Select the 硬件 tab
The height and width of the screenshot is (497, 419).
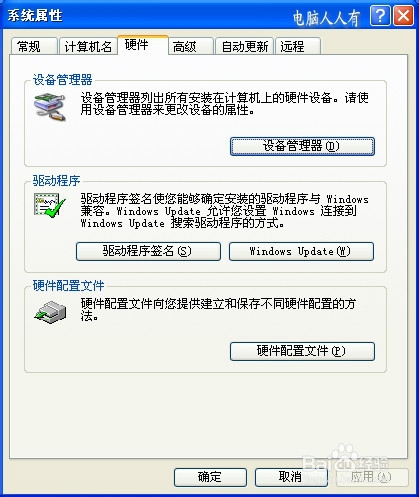143,45
